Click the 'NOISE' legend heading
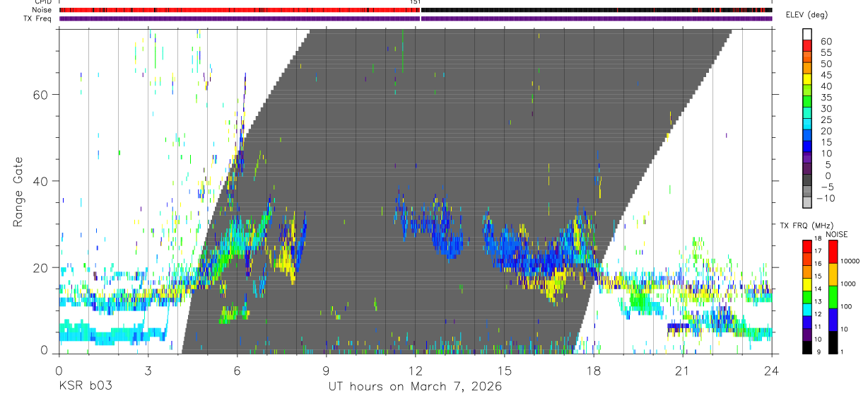Image resolution: width=868 pixels, height=401 pixels. tap(836, 234)
